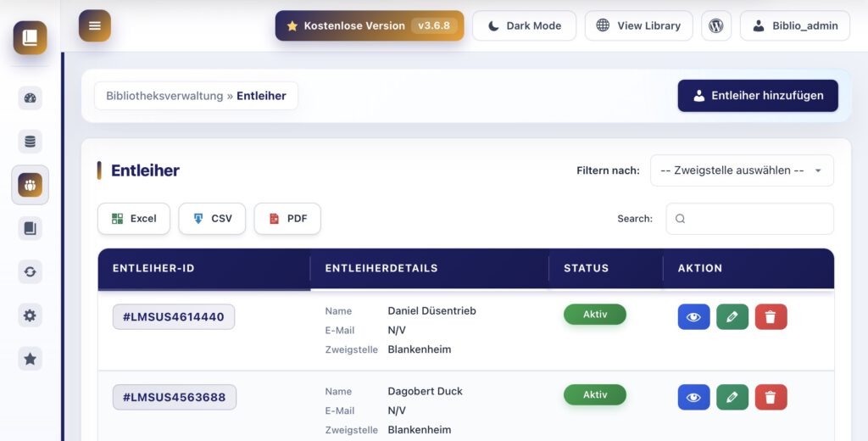The width and height of the screenshot is (868, 441).
Task: Go to Bibliotheksverwaltung breadcrumb
Action: pyautogui.click(x=164, y=96)
